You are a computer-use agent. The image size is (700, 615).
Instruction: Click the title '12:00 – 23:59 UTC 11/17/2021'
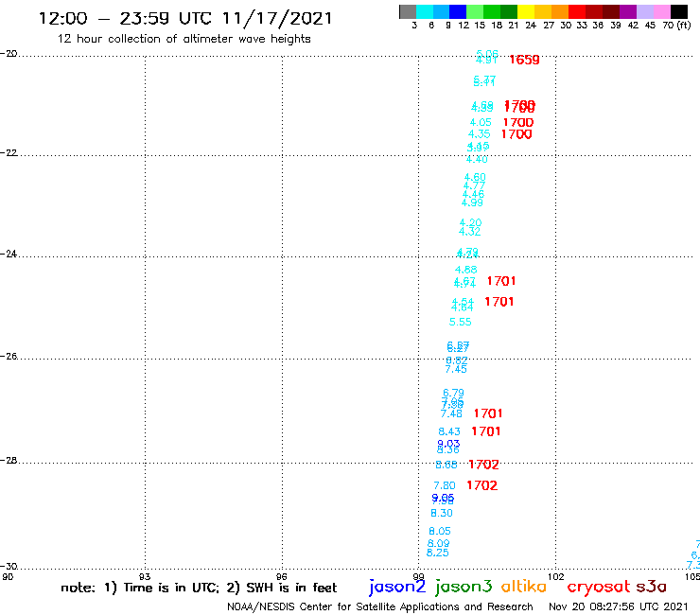point(185,19)
